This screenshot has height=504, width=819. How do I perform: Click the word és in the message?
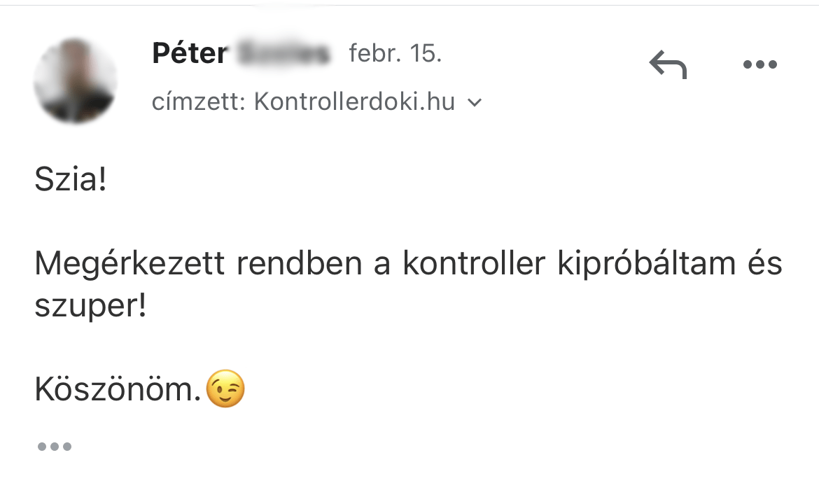(764, 264)
